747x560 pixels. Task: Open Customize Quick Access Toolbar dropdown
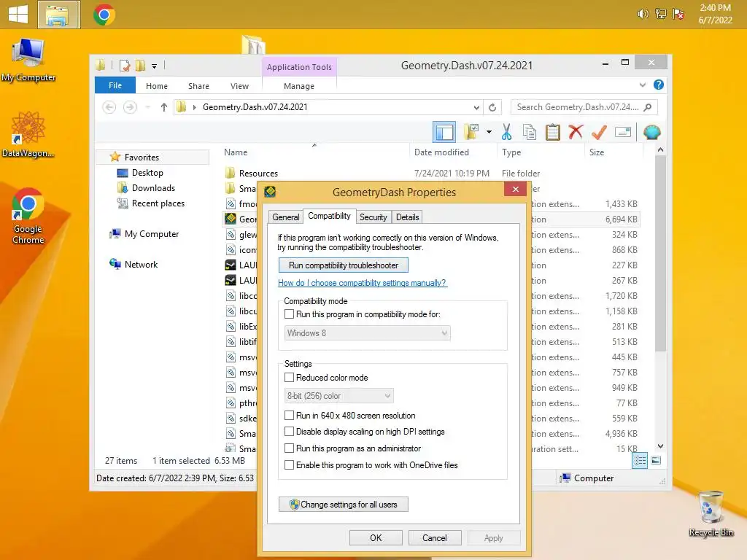155,66
